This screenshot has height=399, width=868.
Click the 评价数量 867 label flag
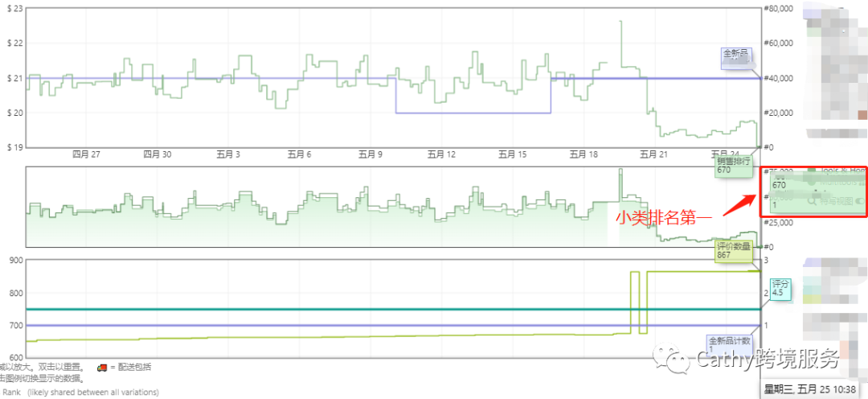coord(733,251)
